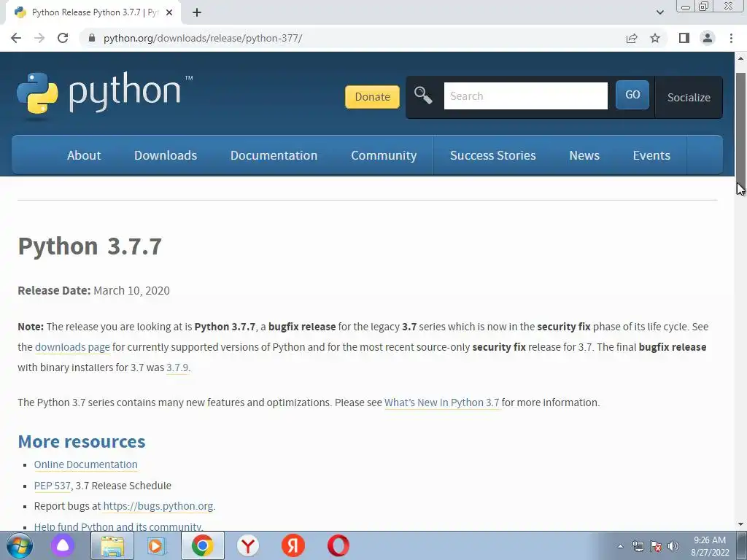Click the More resources heading
The height and width of the screenshot is (560, 747).
pyautogui.click(x=82, y=441)
